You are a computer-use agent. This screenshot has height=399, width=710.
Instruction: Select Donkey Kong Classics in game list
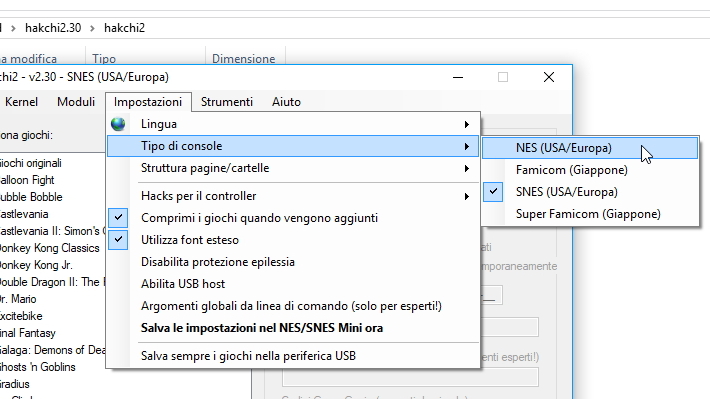49,248
